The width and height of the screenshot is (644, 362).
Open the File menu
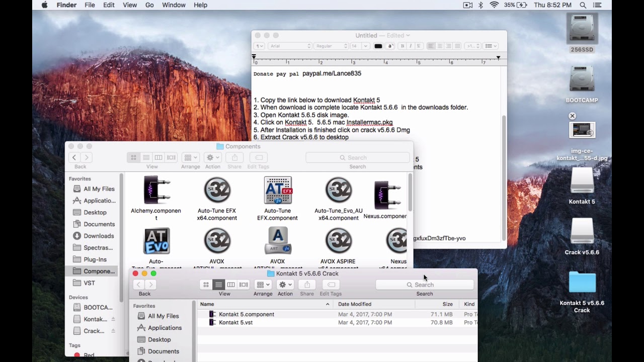click(x=90, y=5)
